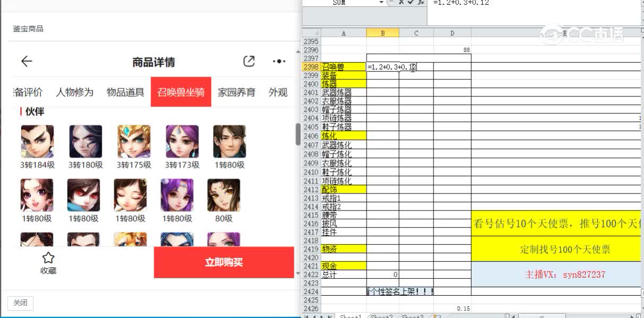644x318 pixels.
Task: Open the 外观 tab
Action: [x=278, y=92]
